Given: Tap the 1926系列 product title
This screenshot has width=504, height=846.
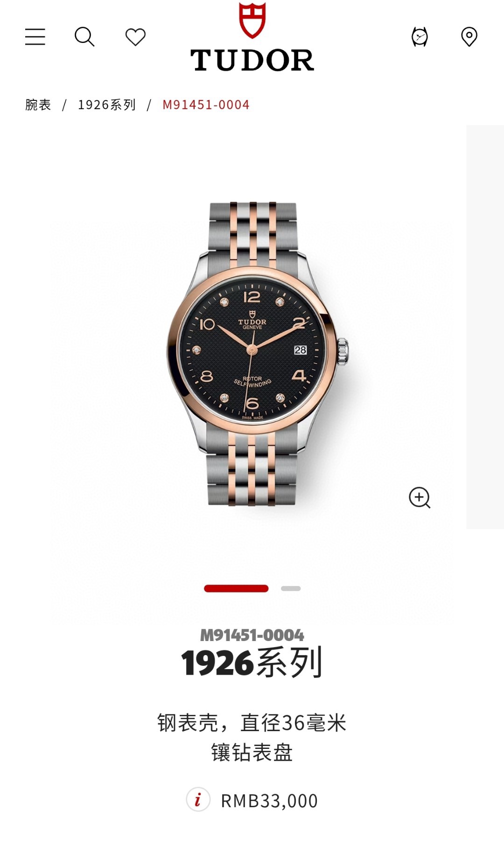Looking at the screenshot, I should 252,663.
